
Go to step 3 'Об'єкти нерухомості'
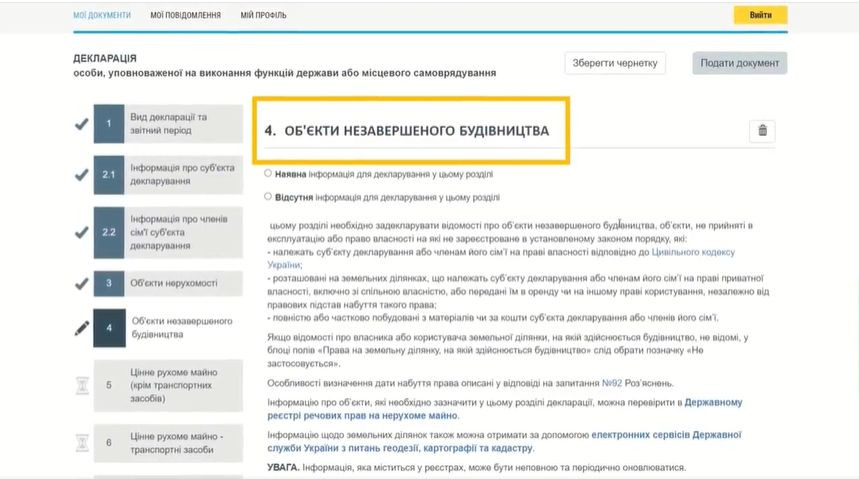168,283
